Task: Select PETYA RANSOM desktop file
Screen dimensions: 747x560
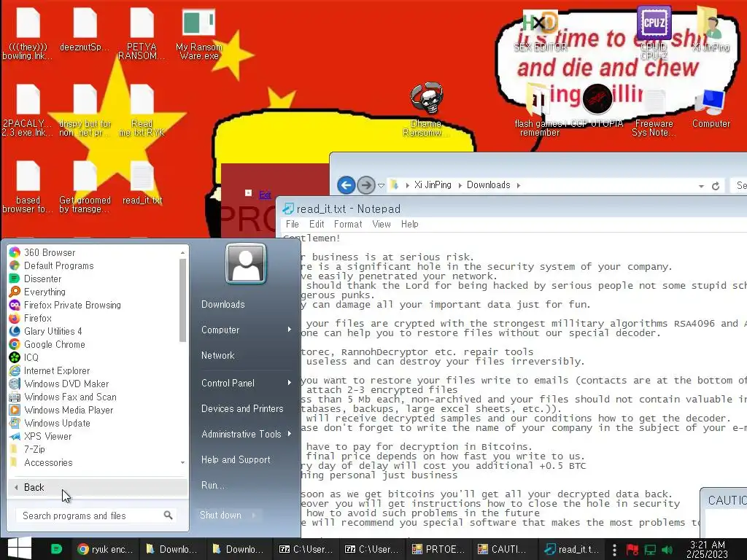Action: click(x=142, y=34)
